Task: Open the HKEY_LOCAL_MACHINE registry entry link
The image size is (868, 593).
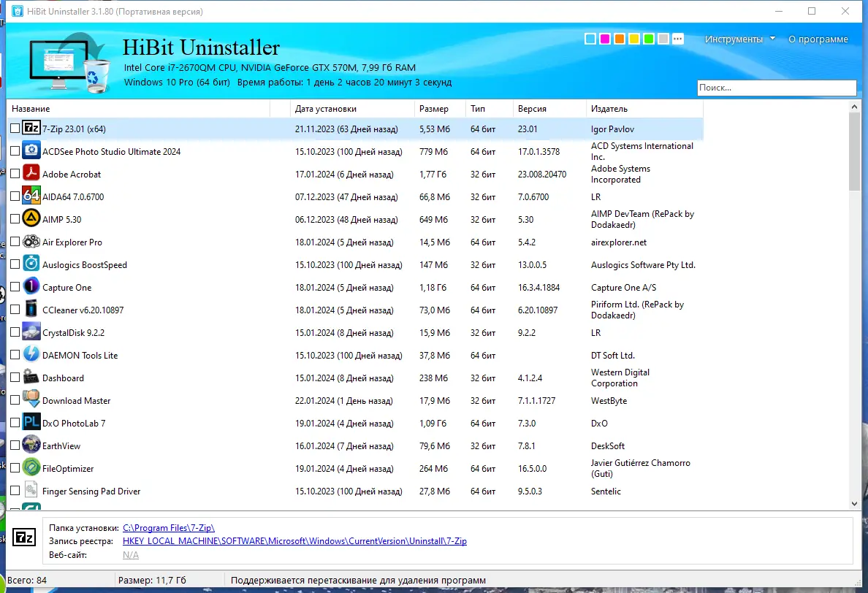Action: 294,541
